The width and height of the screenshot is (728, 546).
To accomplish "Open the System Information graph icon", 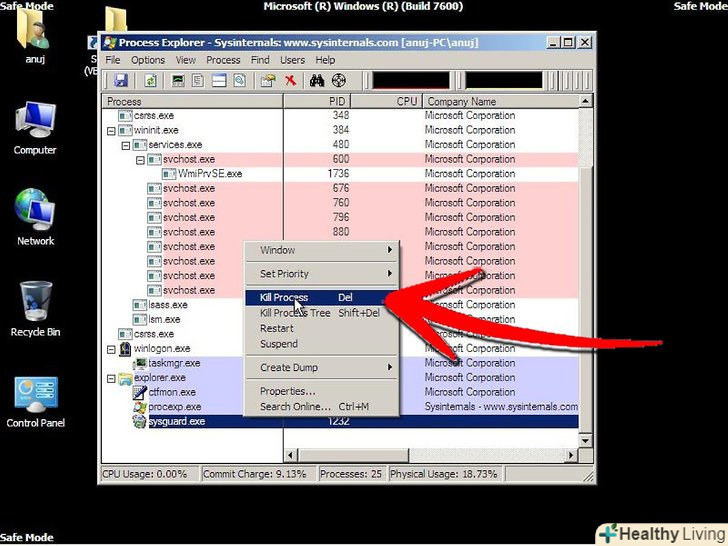I will 178,81.
